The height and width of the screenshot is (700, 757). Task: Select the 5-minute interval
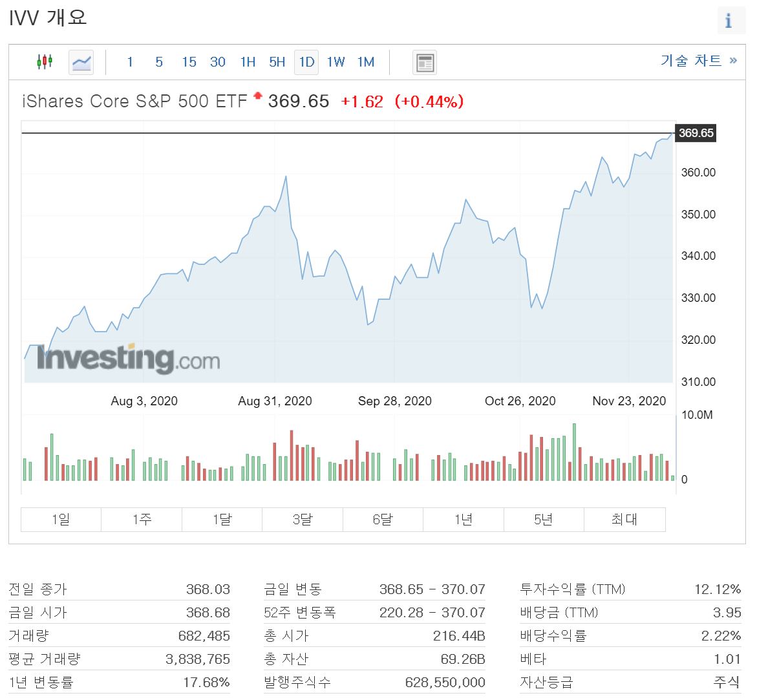click(158, 62)
